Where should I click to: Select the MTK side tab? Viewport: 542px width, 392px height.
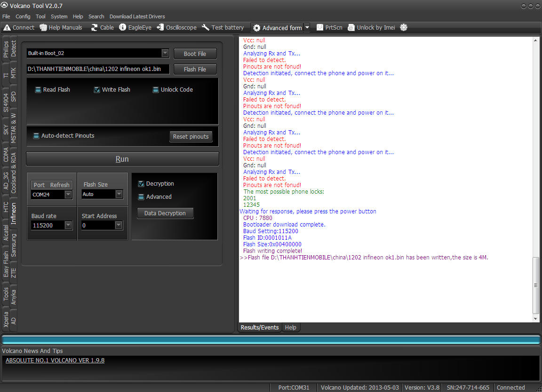(13, 73)
